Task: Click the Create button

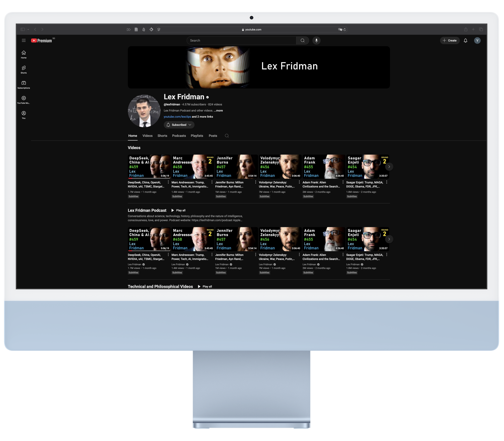Action: pyautogui.click(x=450, y=40)
